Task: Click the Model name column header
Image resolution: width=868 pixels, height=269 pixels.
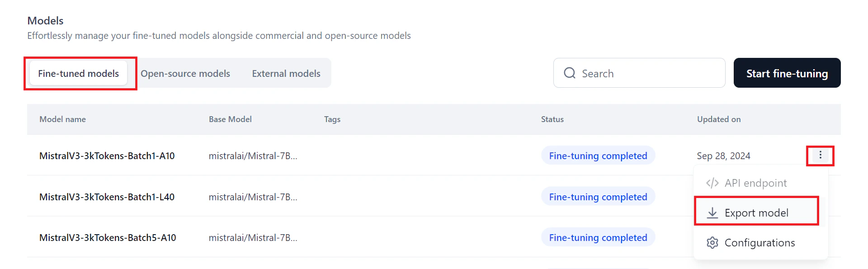Action: click(x=62, y=119)
